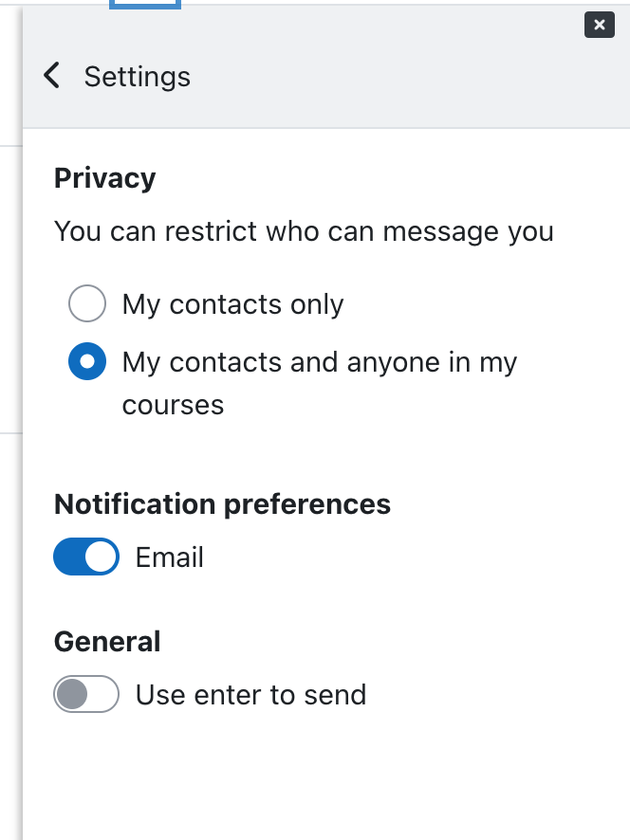The image size is (630, 840).
Task: Enable the Use enter to send switch
Action: [86, 694]
